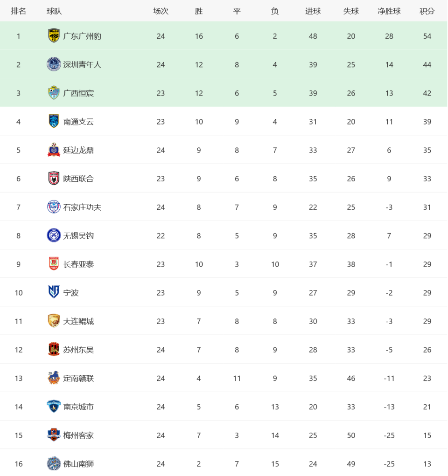Screen dimensions: 448x476
Task: Open the 梅州客家 team name link
Action: point(78,435)
